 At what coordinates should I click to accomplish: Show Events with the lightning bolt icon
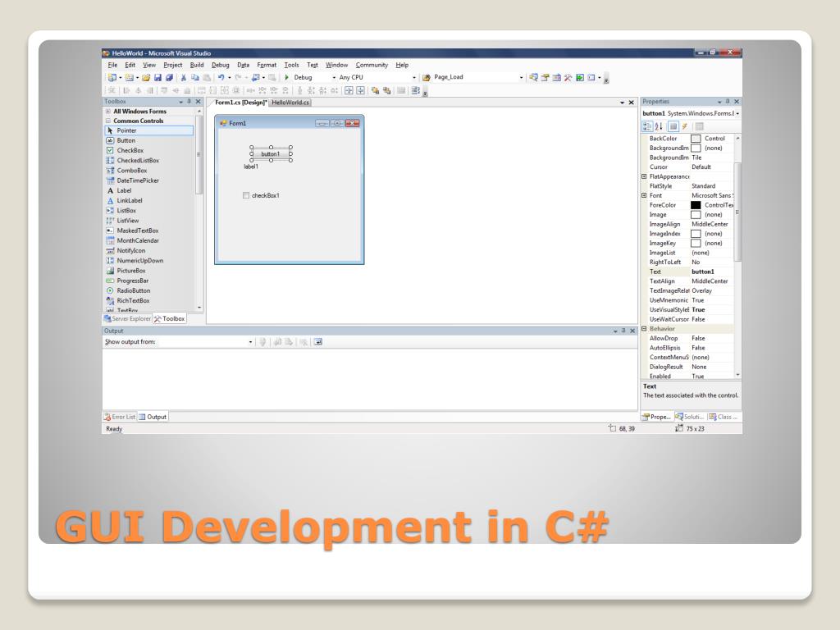pos(685,126)
